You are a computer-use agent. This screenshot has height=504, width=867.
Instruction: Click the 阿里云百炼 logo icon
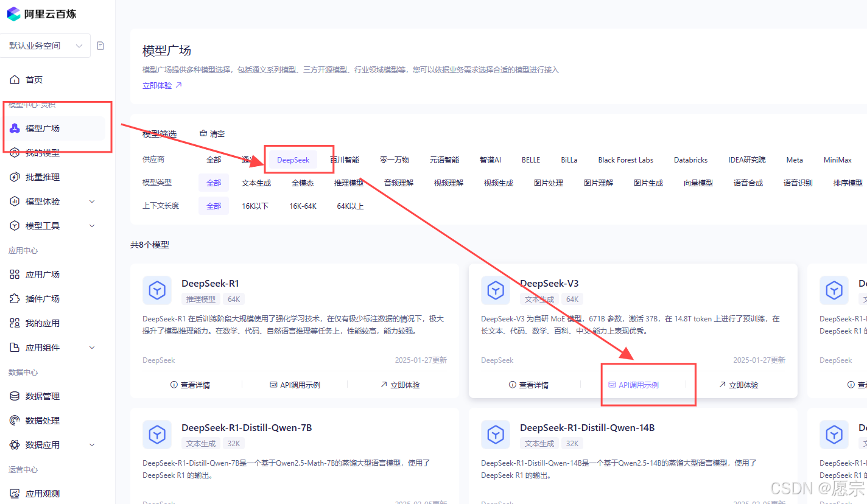click(13, 13)
